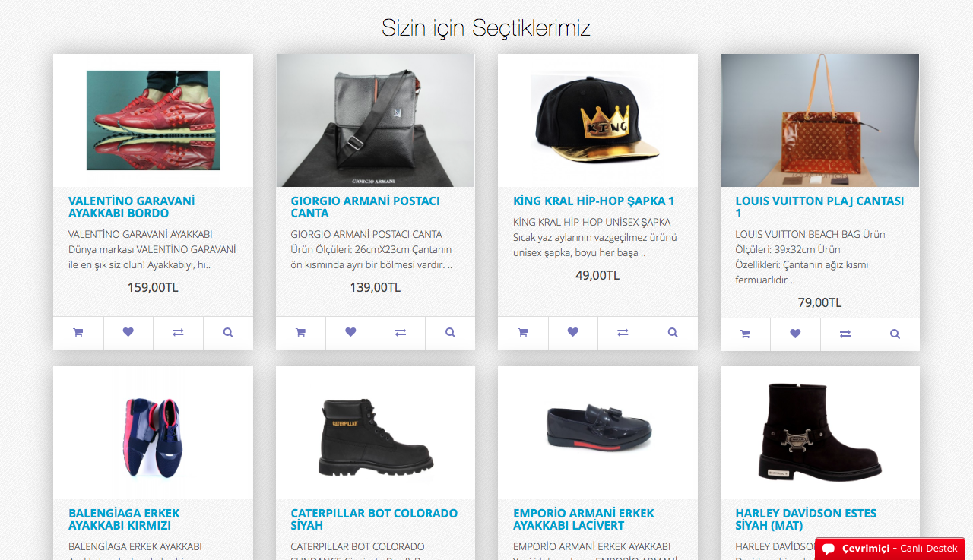Screen dimensions: 973x560
Task: Open Valentino Garavani Ayakkabı Bordo title link
Action: (131, 207)
